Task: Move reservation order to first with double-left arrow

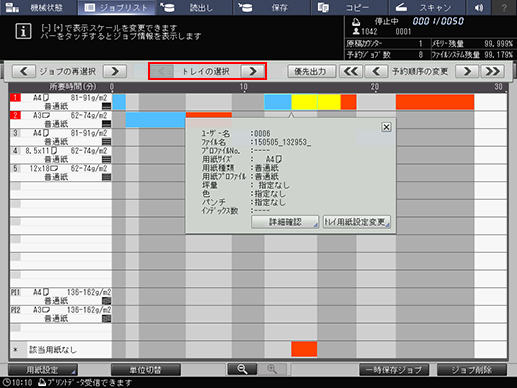Action: [351, 71]
